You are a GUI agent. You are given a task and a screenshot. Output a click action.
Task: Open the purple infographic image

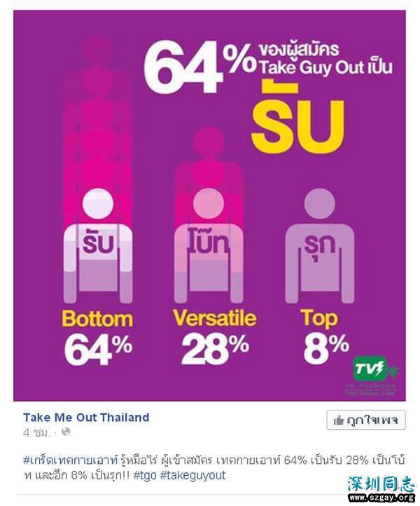tap(209, 205)
